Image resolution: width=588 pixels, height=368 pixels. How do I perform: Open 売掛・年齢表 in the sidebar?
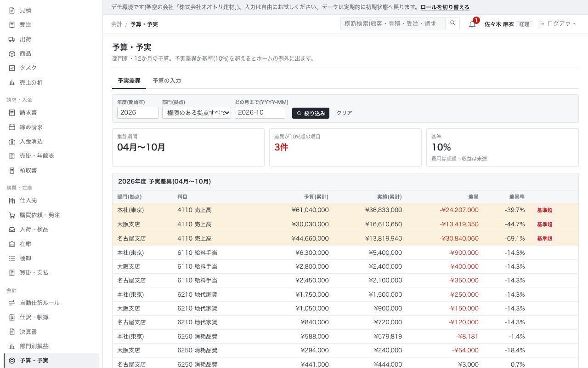click(x=51, y=156)
